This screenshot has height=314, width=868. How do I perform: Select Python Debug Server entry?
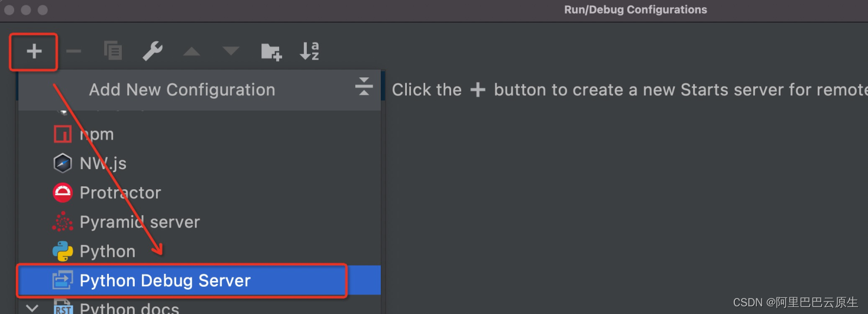(165, 280)
